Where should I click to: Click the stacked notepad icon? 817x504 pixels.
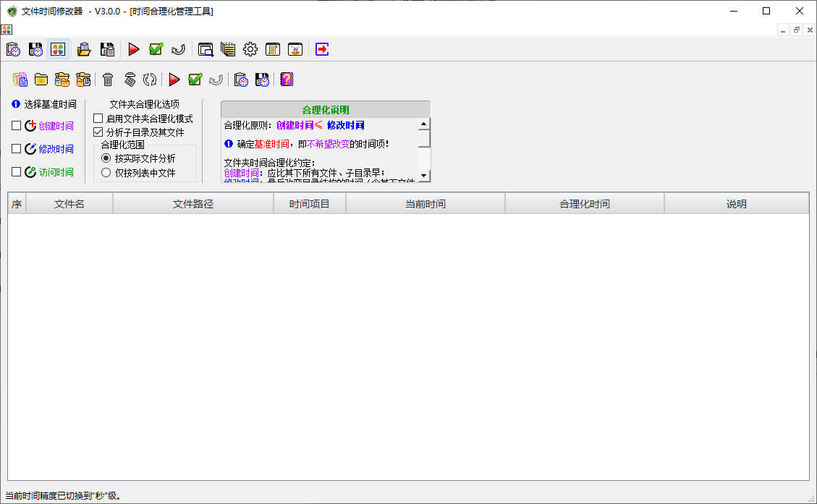pos(228,49)
